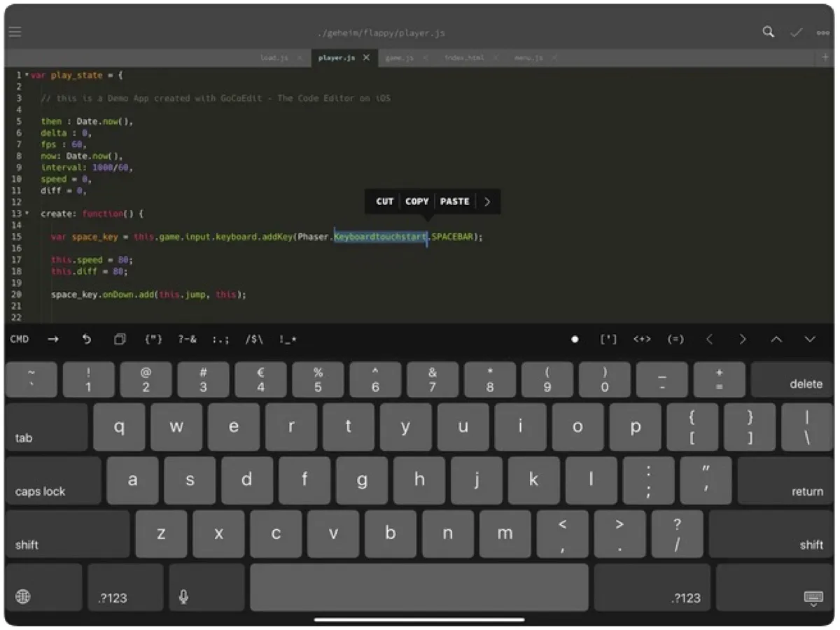840x630 pixels.
Task: Open the search magnifier tool
Action: coord(769,32)
